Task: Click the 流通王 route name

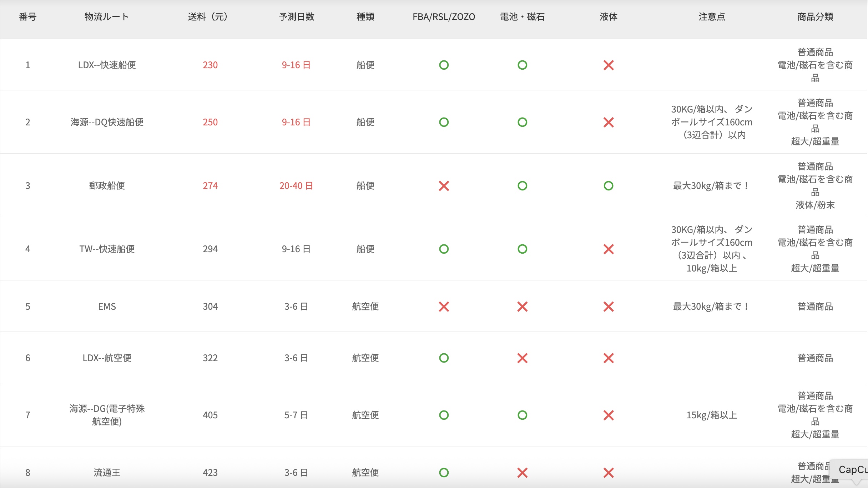Action: click(107, 473)
